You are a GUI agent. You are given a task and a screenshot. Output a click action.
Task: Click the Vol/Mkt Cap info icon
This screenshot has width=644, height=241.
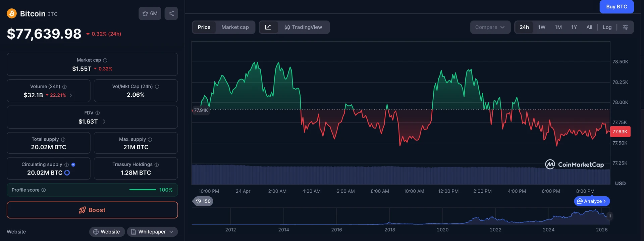(157, 87)
